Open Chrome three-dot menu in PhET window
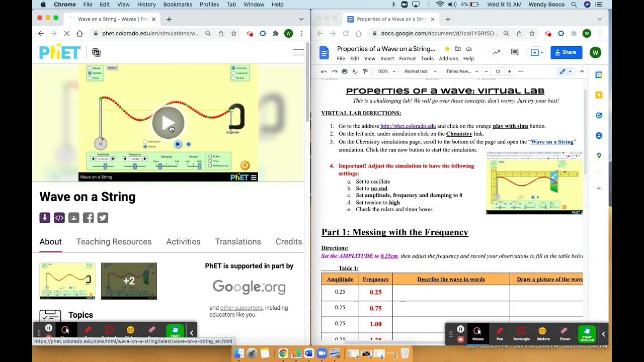The height and width of the screenshot is (362, 644). click(x=301, y=34)
